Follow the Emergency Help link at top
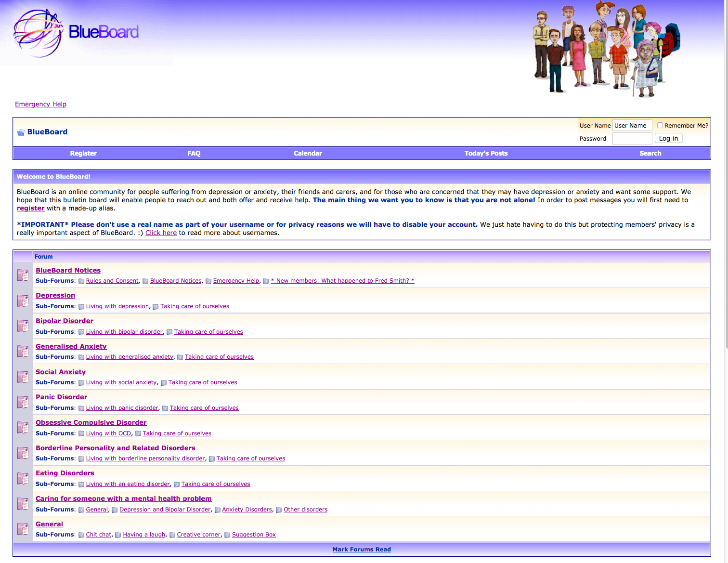 point(40,104)
